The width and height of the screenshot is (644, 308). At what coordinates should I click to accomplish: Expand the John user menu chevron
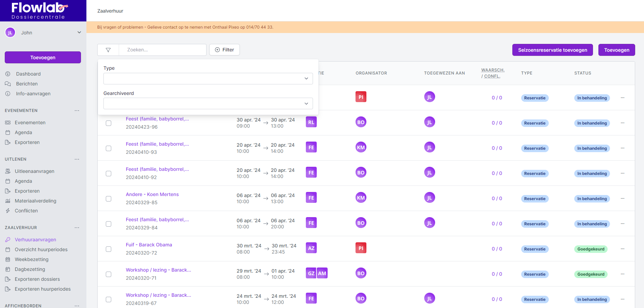pos(79,33)
